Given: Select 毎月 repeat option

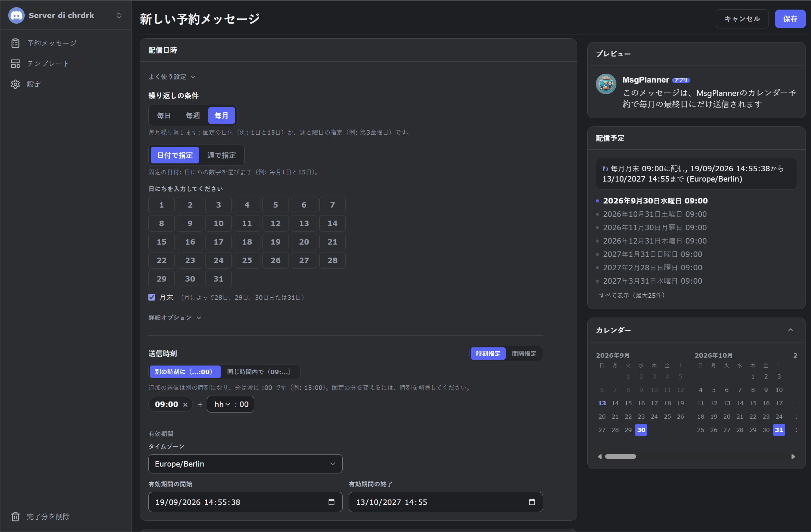Looking at the screenshot, I should (x=221, y=115).
